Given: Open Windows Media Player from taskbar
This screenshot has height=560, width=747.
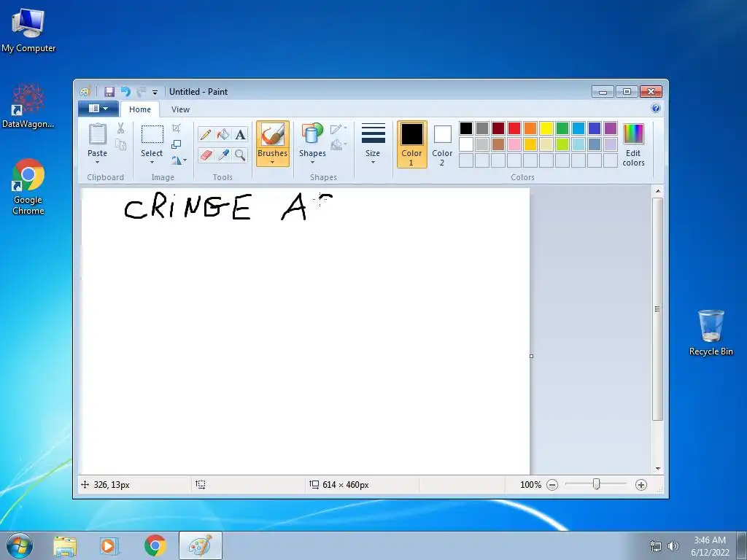Looking at the screenshot, I should click(109, 545).
